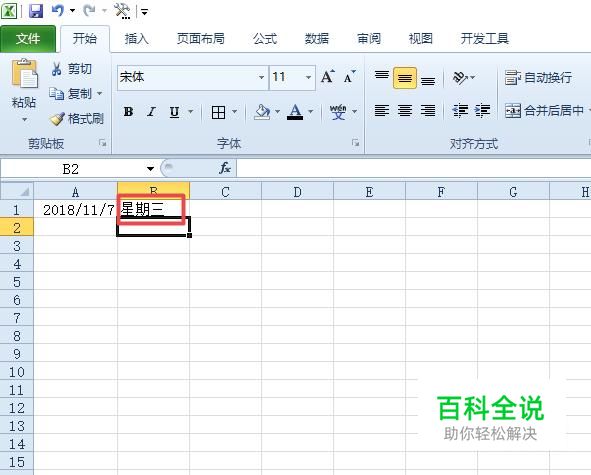Image resolution: width=591 pixels, height=475 pixels.
Task: Click the Name Box showing B2
Action: click(71, 169)
